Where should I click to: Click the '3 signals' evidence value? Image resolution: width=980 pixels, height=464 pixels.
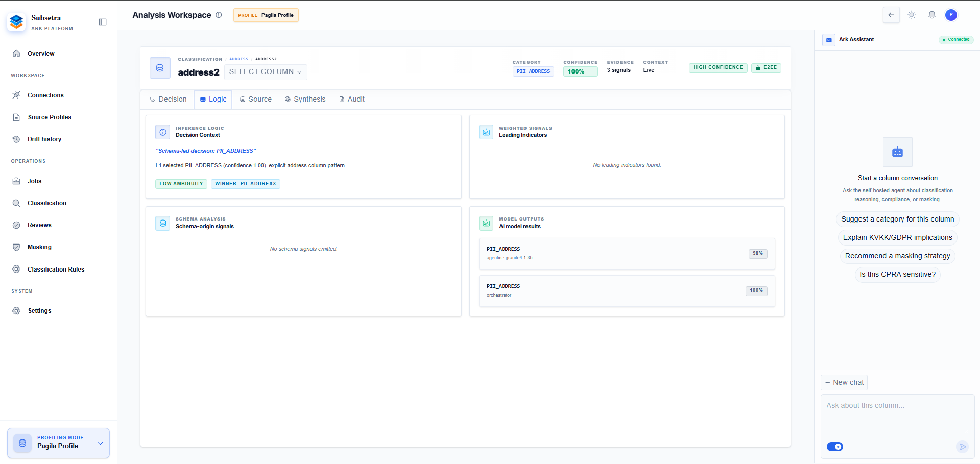click(x=619, y=70)
